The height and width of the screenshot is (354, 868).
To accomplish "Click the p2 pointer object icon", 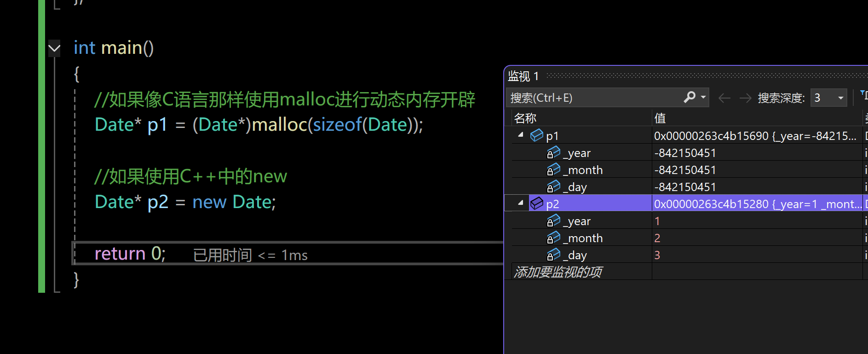I will [536, 203].
